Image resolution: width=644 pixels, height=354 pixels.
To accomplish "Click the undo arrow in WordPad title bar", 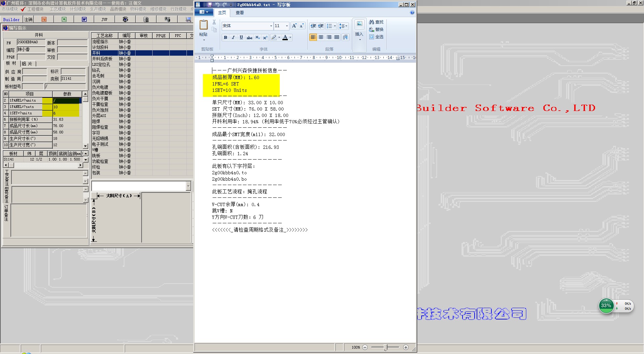I will [217, 5].
